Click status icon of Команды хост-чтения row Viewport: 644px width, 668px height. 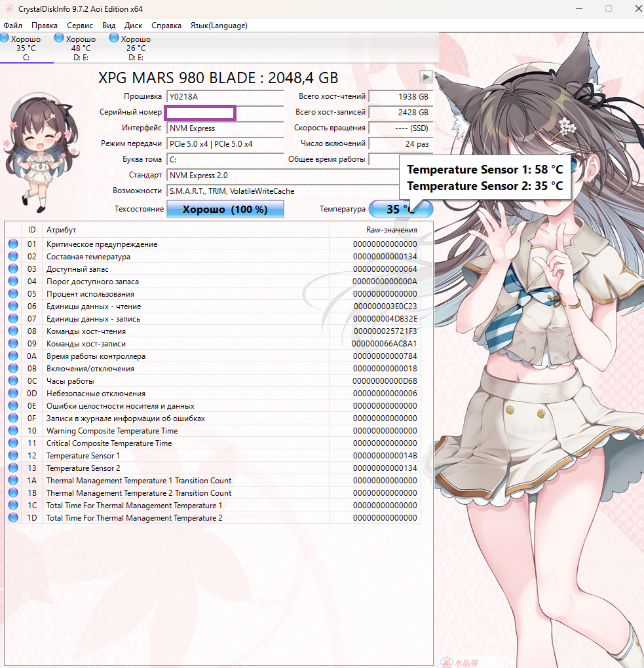click(x=13, y=331)
